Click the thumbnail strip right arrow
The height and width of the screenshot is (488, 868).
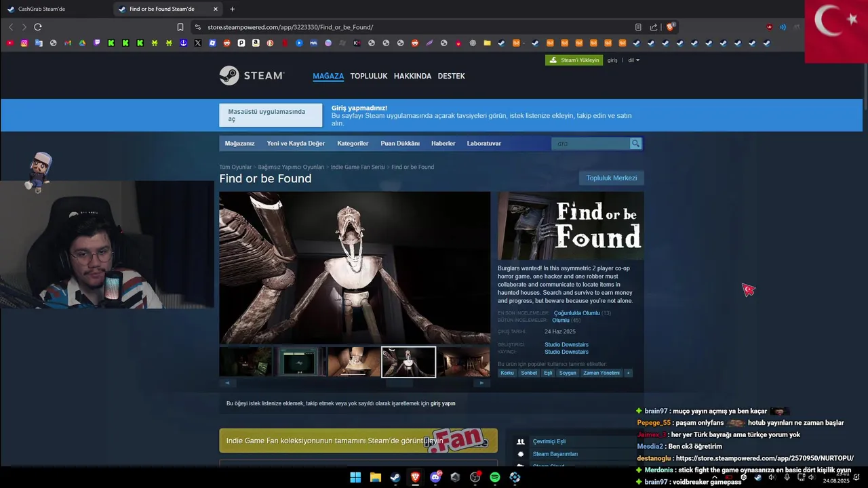[x=482, y=383]
